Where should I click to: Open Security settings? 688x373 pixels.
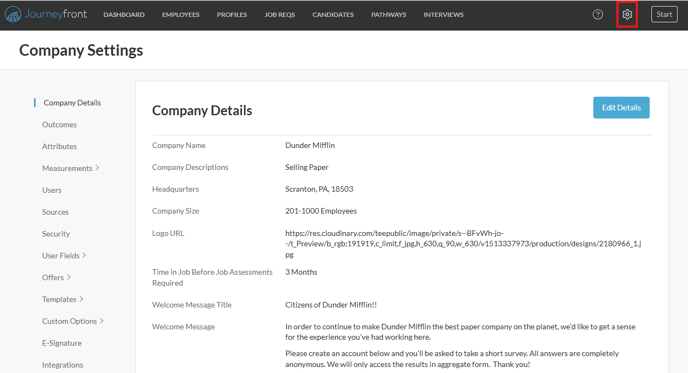tap(56, 234)
